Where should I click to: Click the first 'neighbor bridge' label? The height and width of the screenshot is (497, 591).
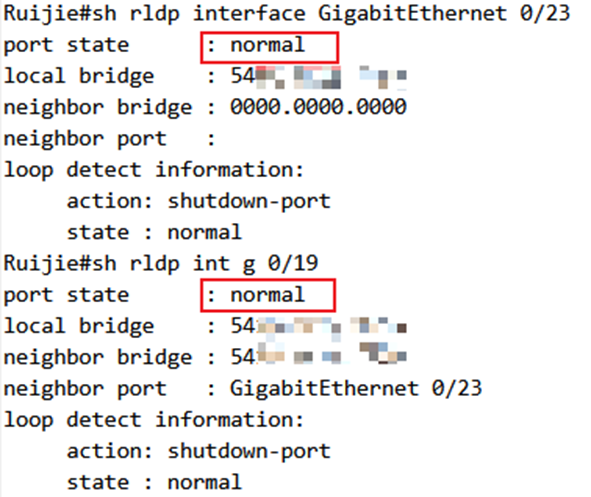98,108
